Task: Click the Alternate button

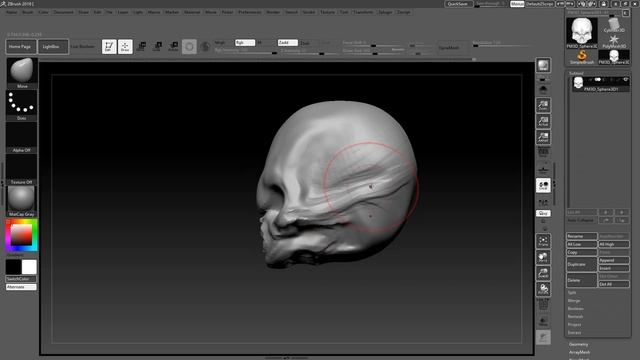Action: pos(21,287)
